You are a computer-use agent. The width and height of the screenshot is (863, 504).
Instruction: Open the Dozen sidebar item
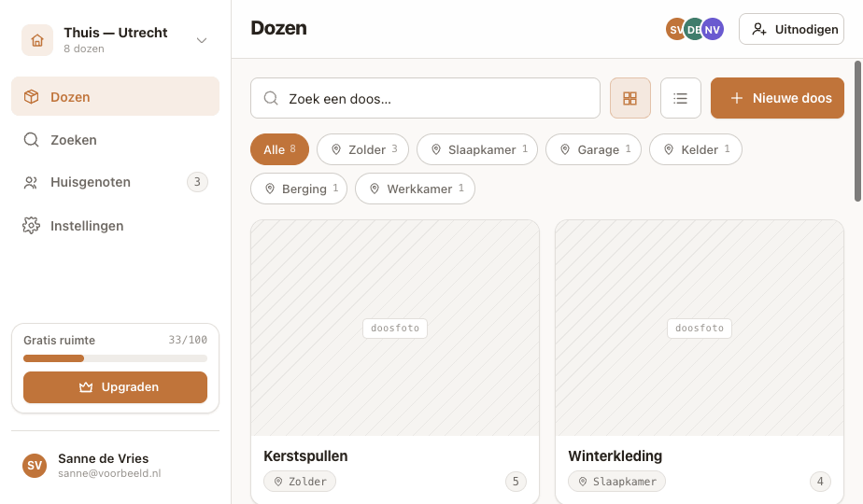[x=115, y=96]
